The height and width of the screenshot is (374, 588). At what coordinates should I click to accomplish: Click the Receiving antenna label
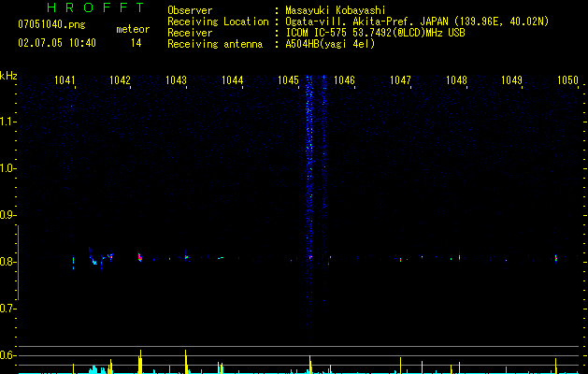click(215, 44)
